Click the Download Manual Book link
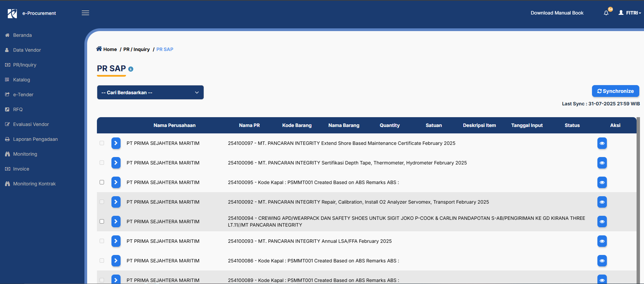 (x=557, y=13)
